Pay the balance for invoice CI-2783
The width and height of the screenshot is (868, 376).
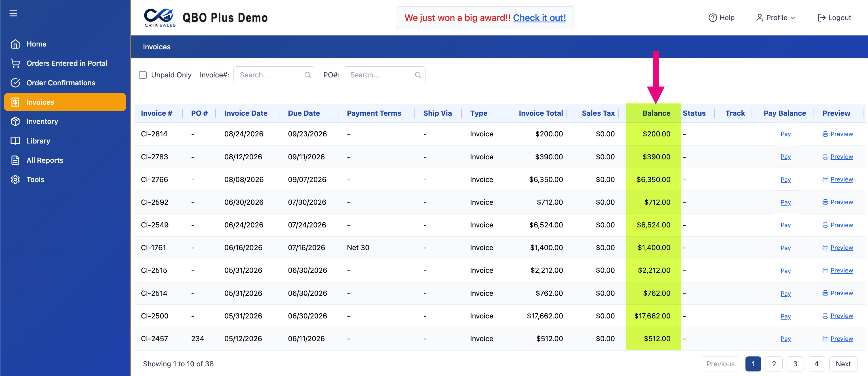click(x=785, y=157)
